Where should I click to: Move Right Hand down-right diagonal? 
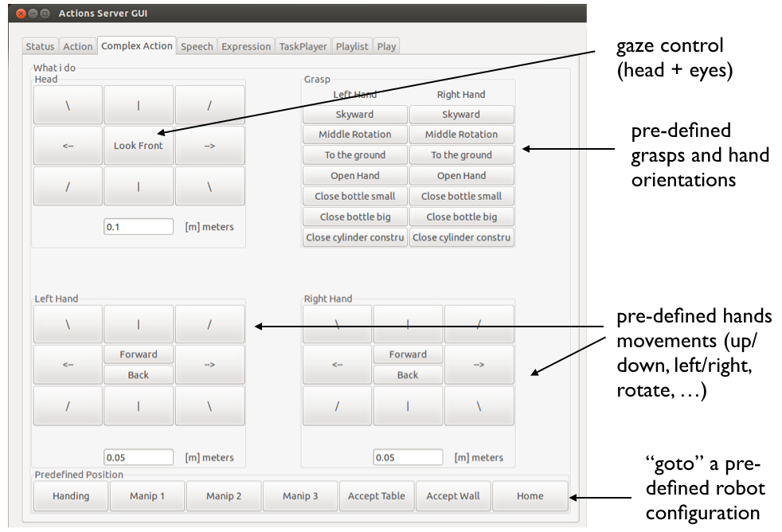pos(479,406)
